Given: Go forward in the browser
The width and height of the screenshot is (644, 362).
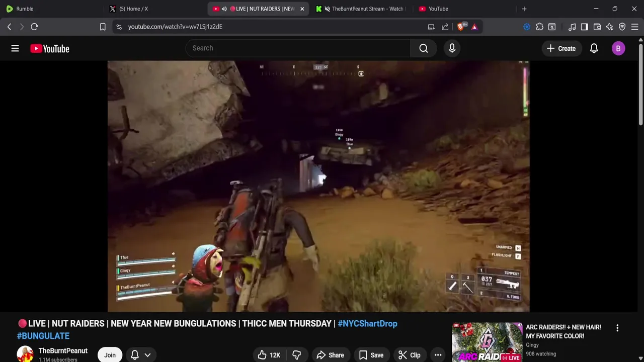Looking at the screenshot, I should [22, 27].
